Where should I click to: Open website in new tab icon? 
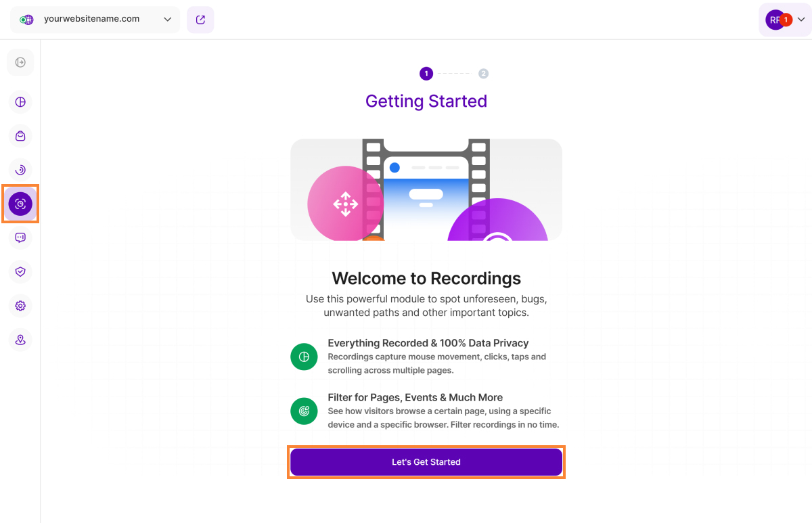click(x=200, y=20)
